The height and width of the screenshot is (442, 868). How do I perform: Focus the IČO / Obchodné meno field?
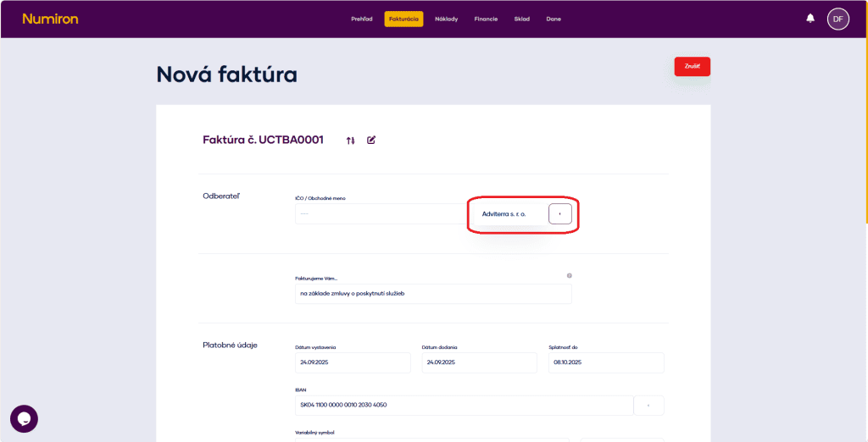coord(381,213)
